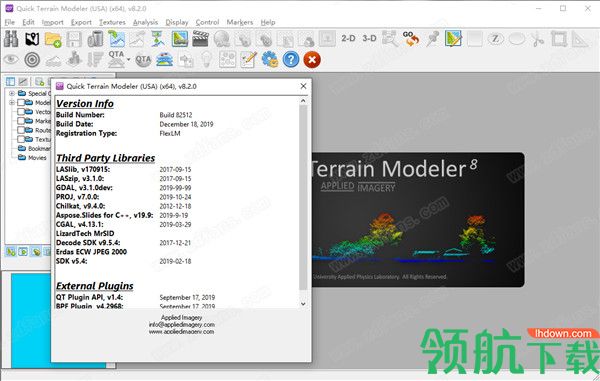
Task: Open the www.appliedimagery.com link
Action: 181,332
